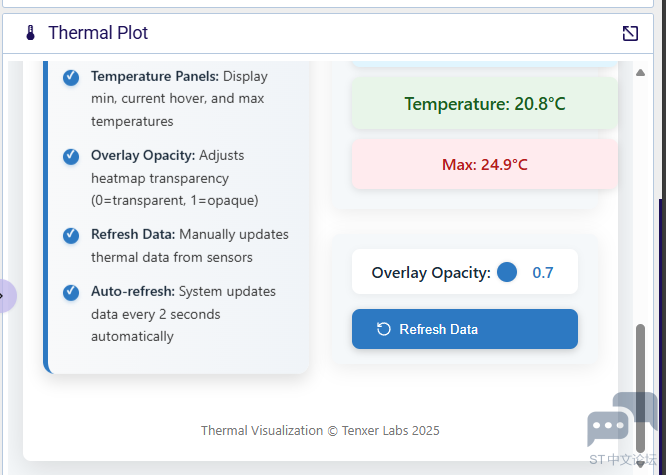Image resolution: width=666 pixels, height=475 pixels.
Task: Click the thermometer icon beside Thermal Plot
Action: click(30, 33)
